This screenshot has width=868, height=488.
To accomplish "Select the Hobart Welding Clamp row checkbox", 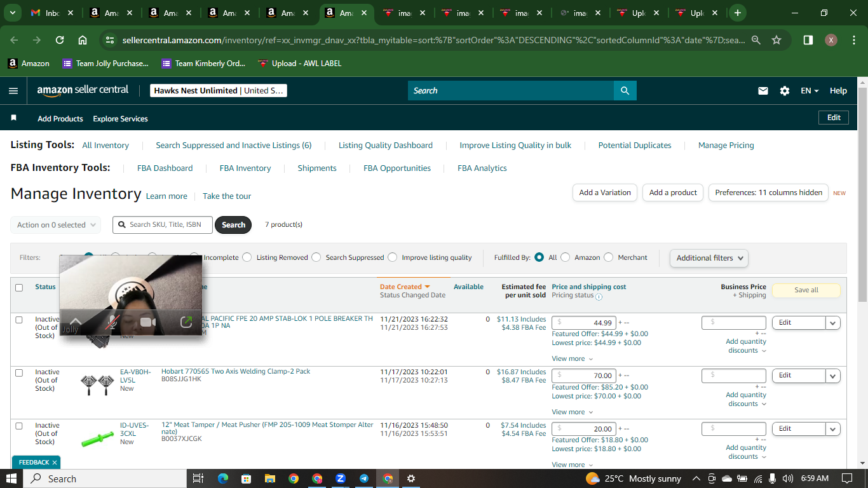I will (x=19, y=372).
